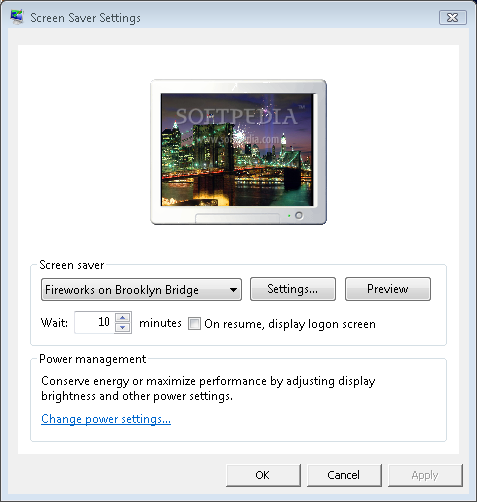Close the Screen Saver Settings dialog
The width and height of the screenshot is (477, 502).
pos(452,17)
